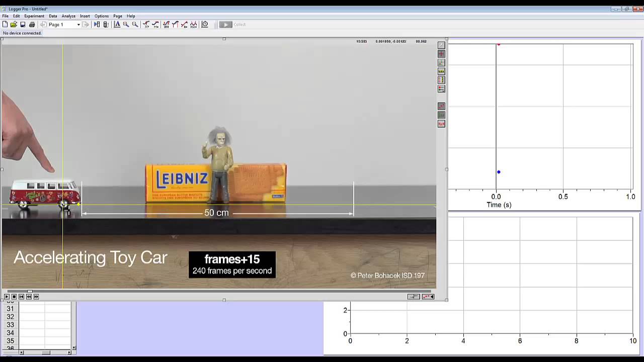644x362 pixels.
Task: Select the Add Point crosshair tool
Action: (x=441, y=54)
